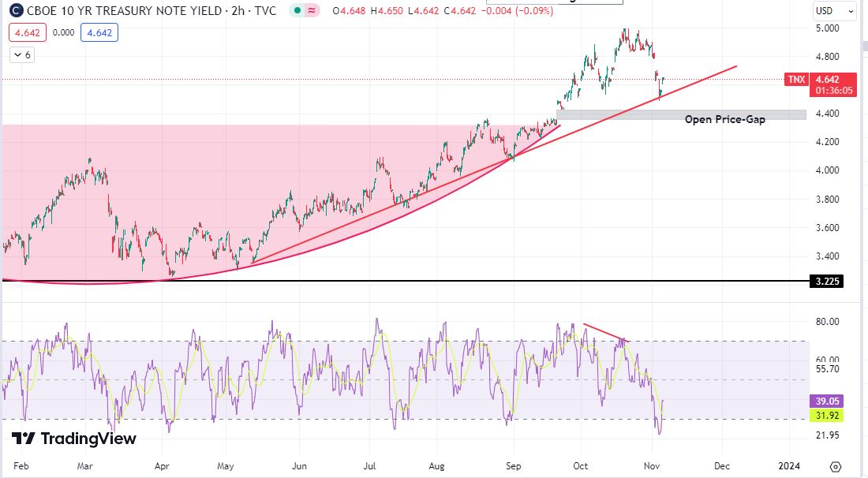
Task: Click the 80.00 RSI scale label
Action: (x=828, y=322)
